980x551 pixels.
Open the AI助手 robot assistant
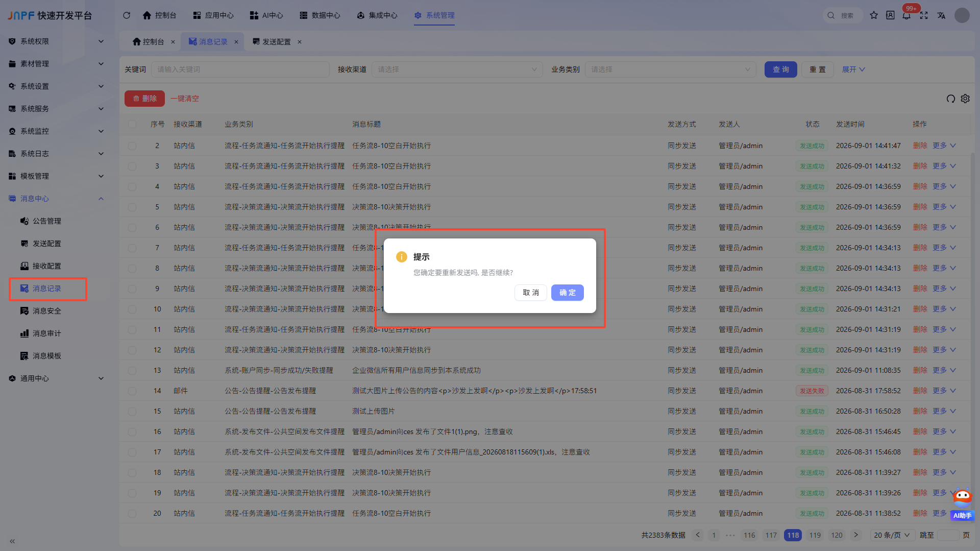click(x=963, y=505)
